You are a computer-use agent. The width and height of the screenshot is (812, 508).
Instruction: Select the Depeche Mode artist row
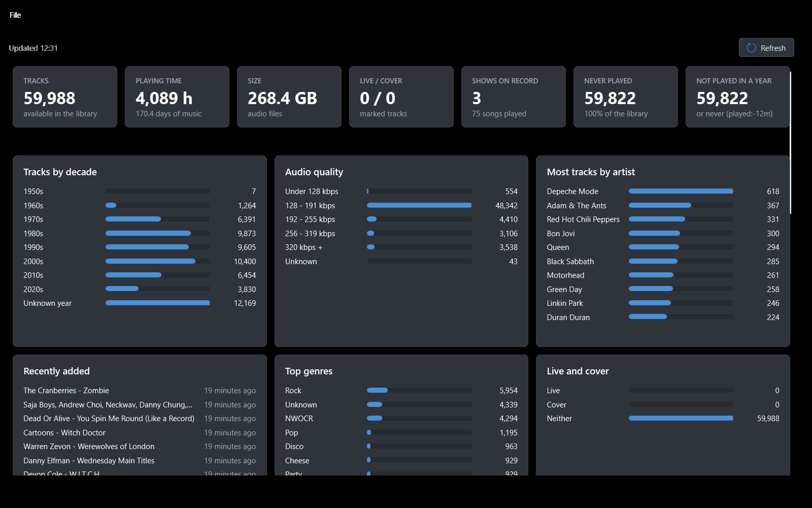pos(663,192)
